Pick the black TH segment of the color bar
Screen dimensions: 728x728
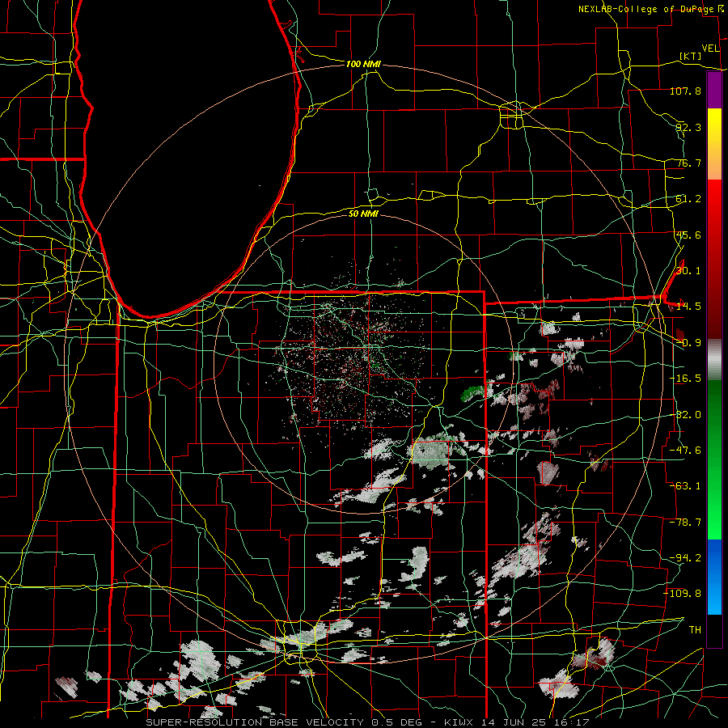pyautogui.click(x=714, y=630)
